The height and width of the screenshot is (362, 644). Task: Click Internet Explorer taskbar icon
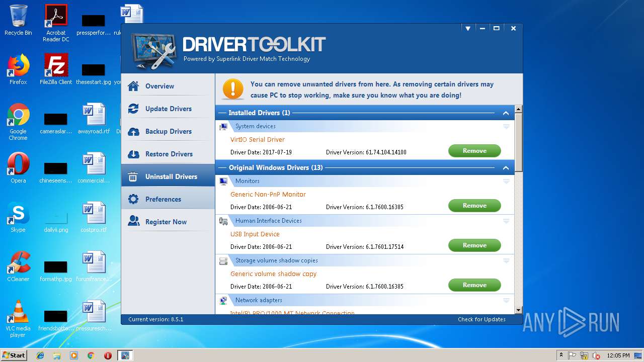40,355
